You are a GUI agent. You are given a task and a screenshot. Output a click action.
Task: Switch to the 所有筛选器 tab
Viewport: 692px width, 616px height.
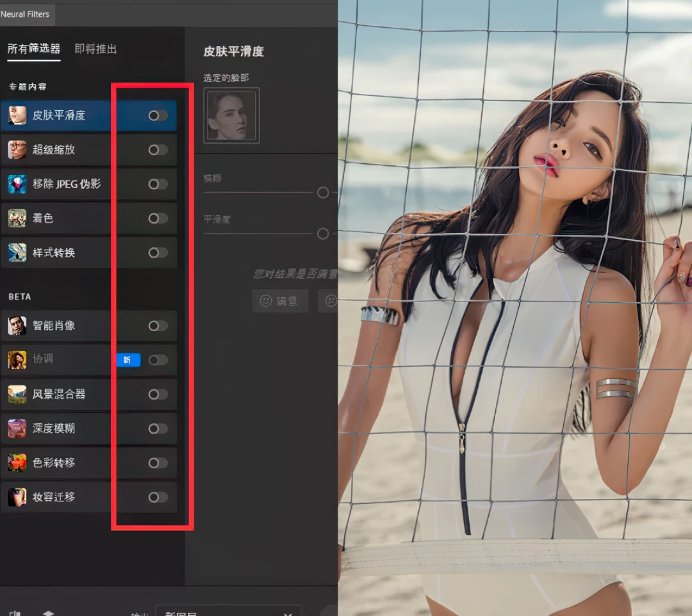pos(34,49)
